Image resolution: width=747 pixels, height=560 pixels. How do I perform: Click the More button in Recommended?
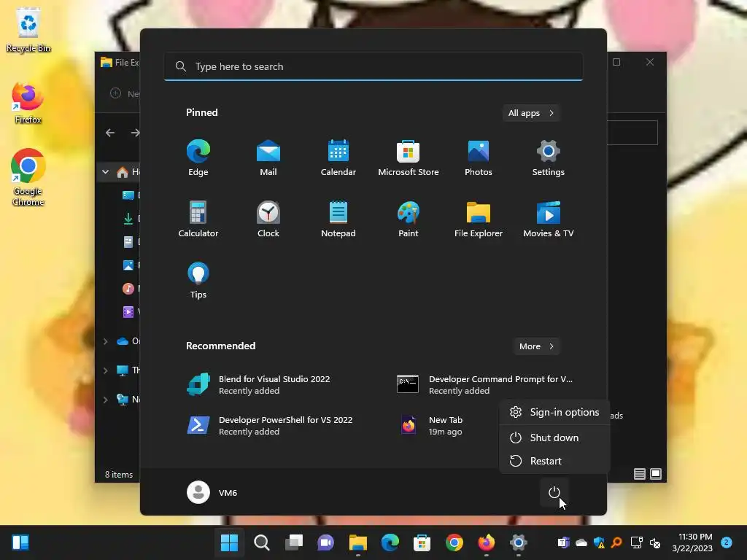tap(536, 346)
